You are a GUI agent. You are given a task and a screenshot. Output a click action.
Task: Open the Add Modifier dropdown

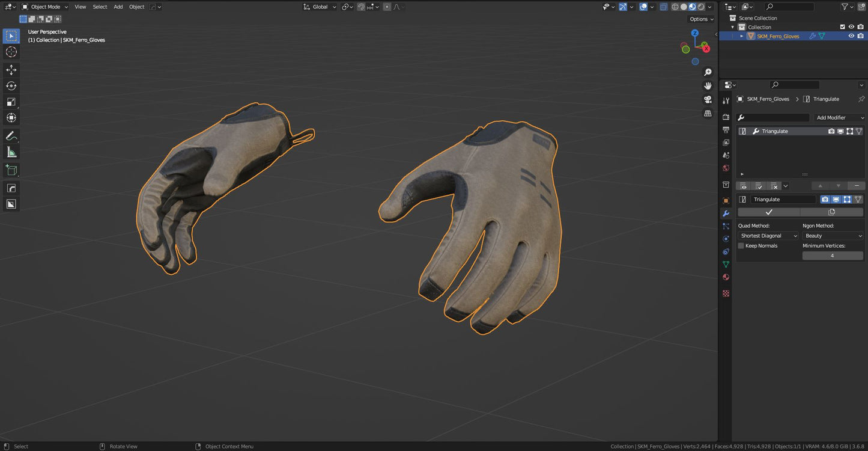[x=839, y=117]
